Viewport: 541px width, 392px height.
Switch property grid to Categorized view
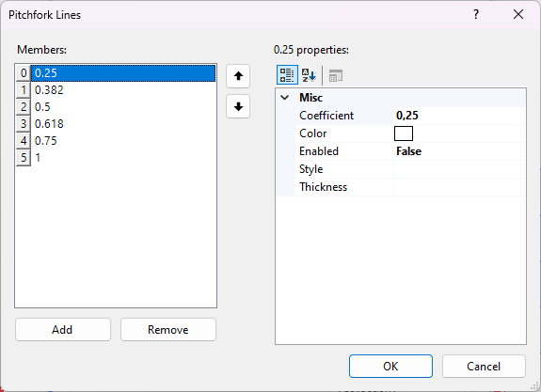[x=287, y=75]
